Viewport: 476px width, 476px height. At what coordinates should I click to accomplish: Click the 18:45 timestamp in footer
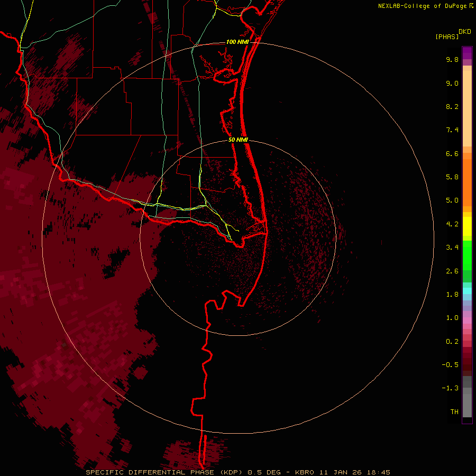[x=378, y=472]
